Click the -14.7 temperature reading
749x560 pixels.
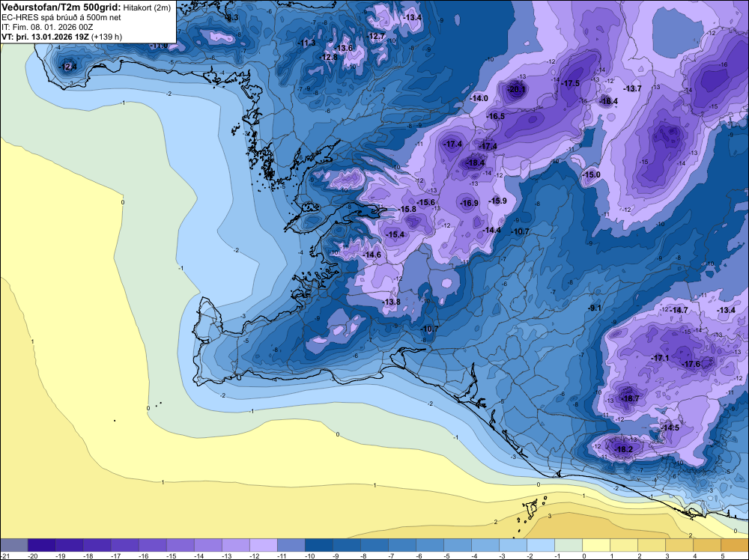pyautogui.click(x=679, y=310)
